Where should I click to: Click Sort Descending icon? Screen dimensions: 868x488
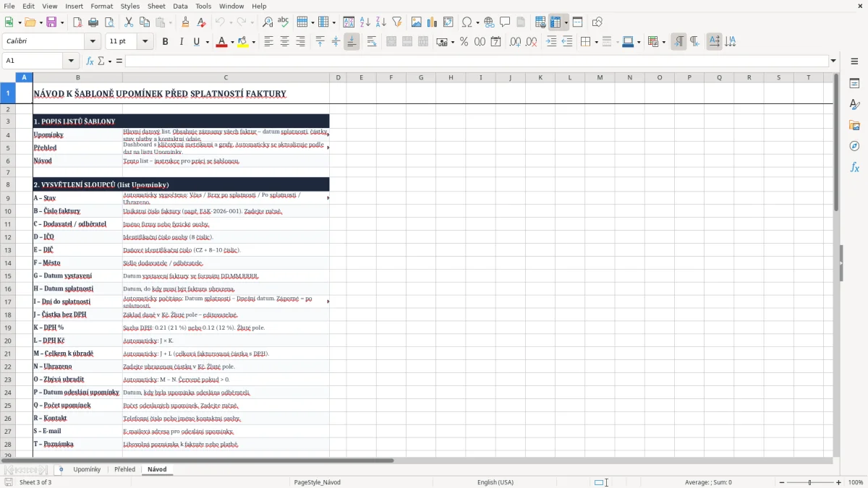pyautogui.click(x=381, y=22)
